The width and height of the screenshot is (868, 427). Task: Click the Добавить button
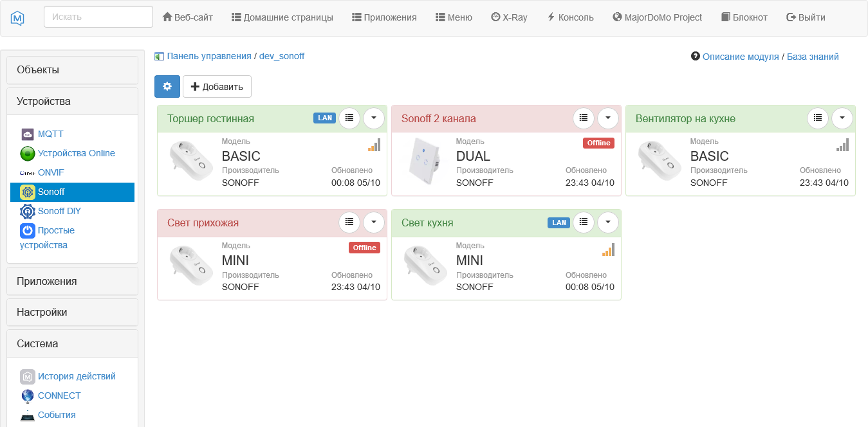coord(217,86)
